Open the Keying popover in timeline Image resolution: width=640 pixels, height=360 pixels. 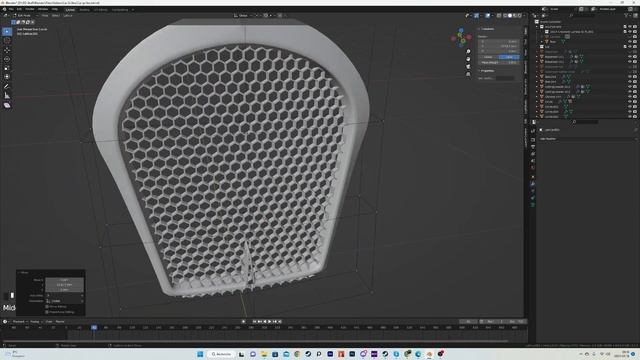(x=36, y=322)
